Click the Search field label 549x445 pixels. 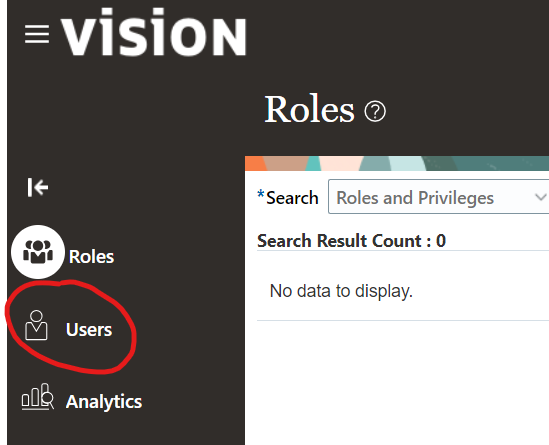[292, 198]
